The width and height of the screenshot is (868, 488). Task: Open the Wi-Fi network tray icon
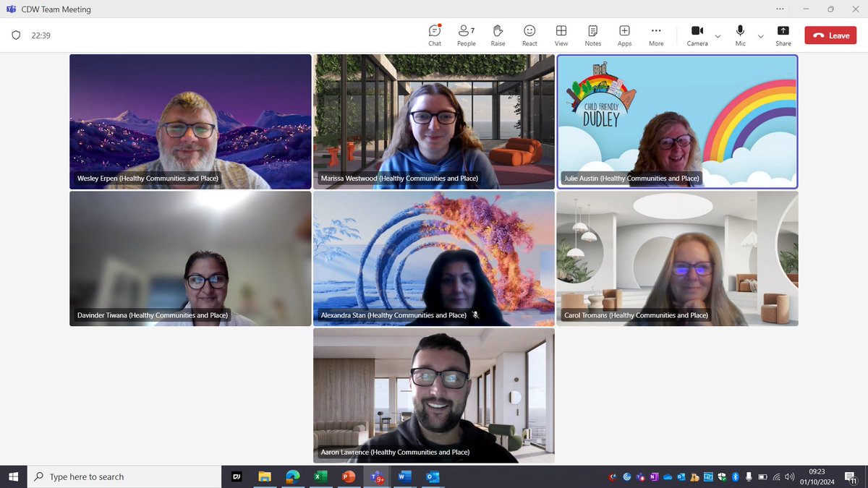(x=777, y=476)
